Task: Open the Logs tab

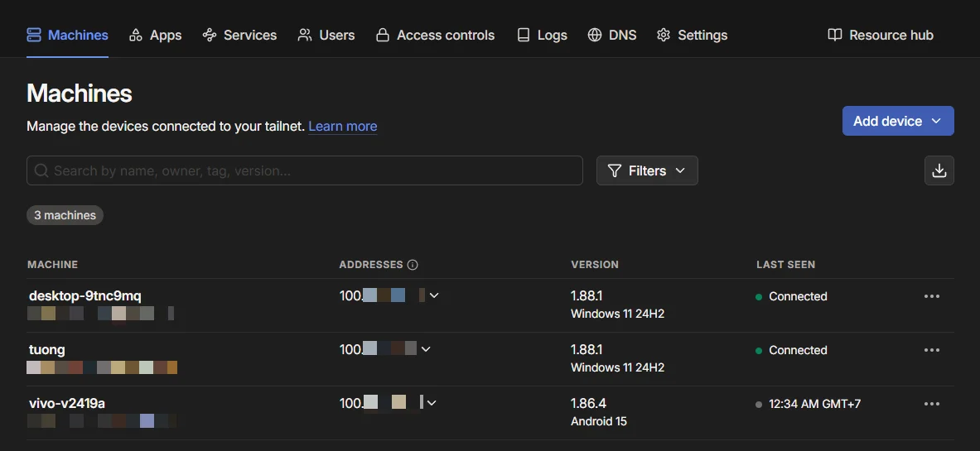Action: pyautogui.click(x=542, y=35)
